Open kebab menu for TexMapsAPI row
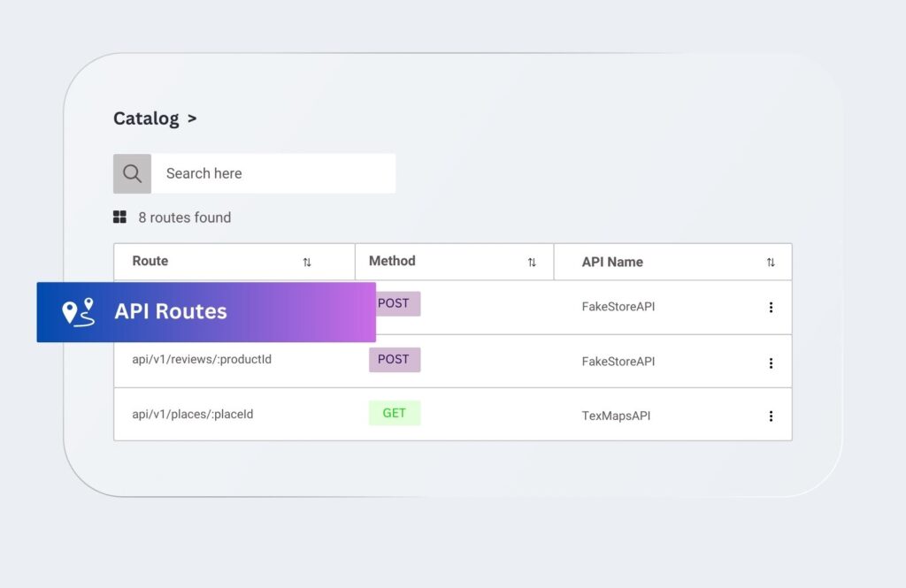 (771, 416)
